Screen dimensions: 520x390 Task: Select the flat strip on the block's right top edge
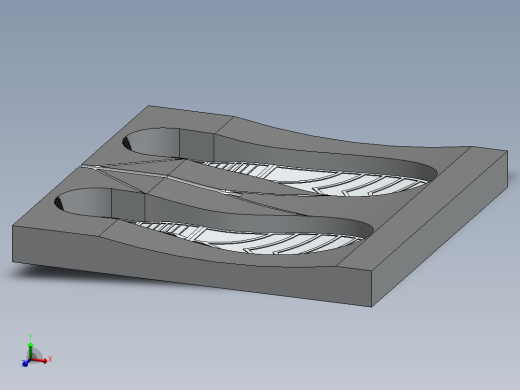coord(423,208)
